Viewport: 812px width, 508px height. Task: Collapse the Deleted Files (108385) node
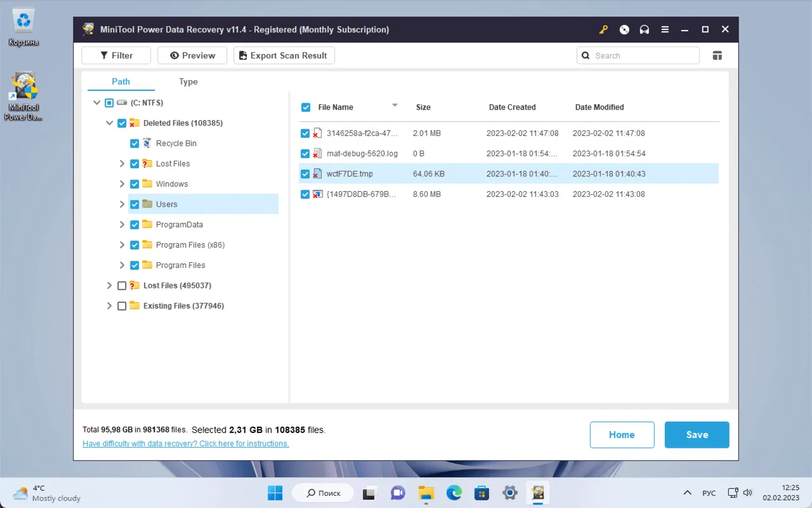tap(109, 123)
